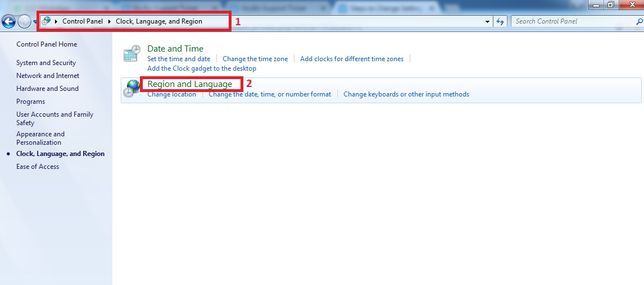644x285 pixels.
Task: Open the recent pages dropdown arrow
Action: click(35, 22)
